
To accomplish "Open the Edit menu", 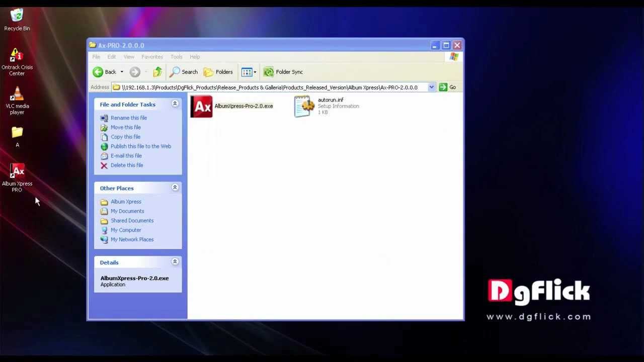I will 112,57.
